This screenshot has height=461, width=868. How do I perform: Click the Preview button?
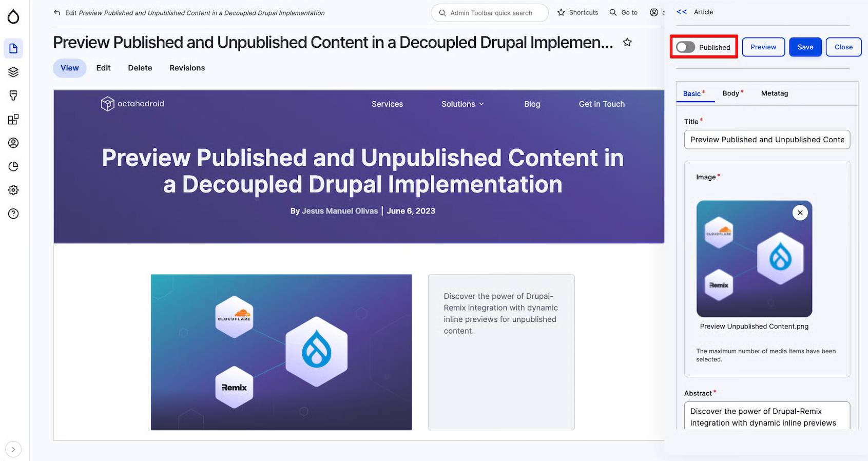[x=763, y=47]
